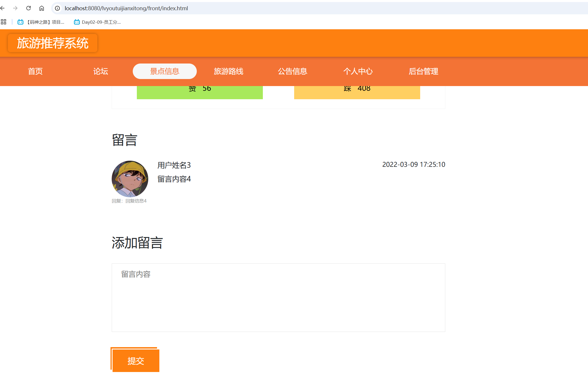The height and width of the screenshot is (384, 588).
Task: Click the browser home icon
Action: click(42, 8)
